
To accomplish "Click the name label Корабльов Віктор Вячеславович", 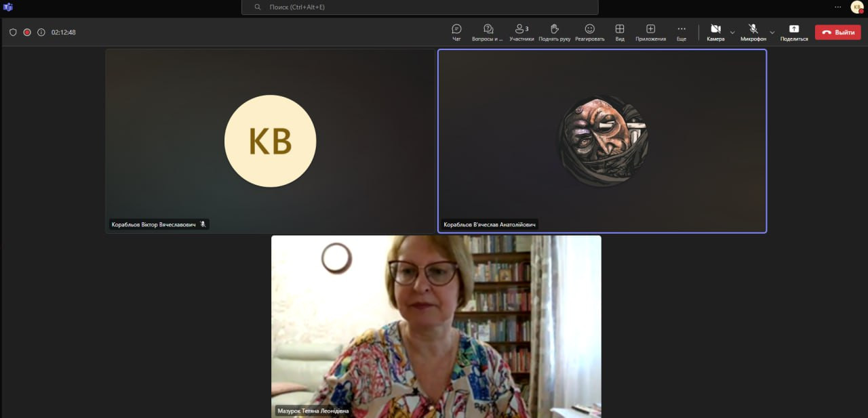I will pyautogui.click(x=153, y=224).
